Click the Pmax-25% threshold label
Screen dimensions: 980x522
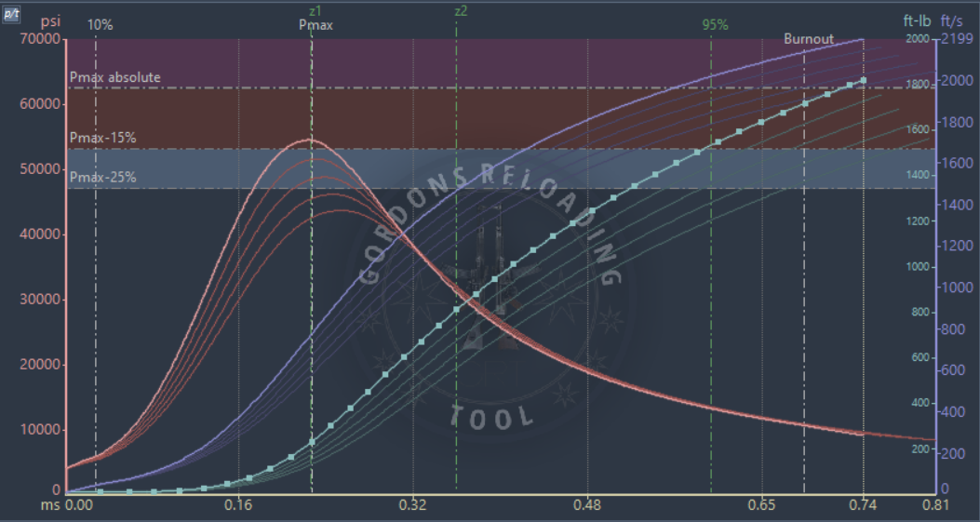pyautogui.click(x=102, y=176)
